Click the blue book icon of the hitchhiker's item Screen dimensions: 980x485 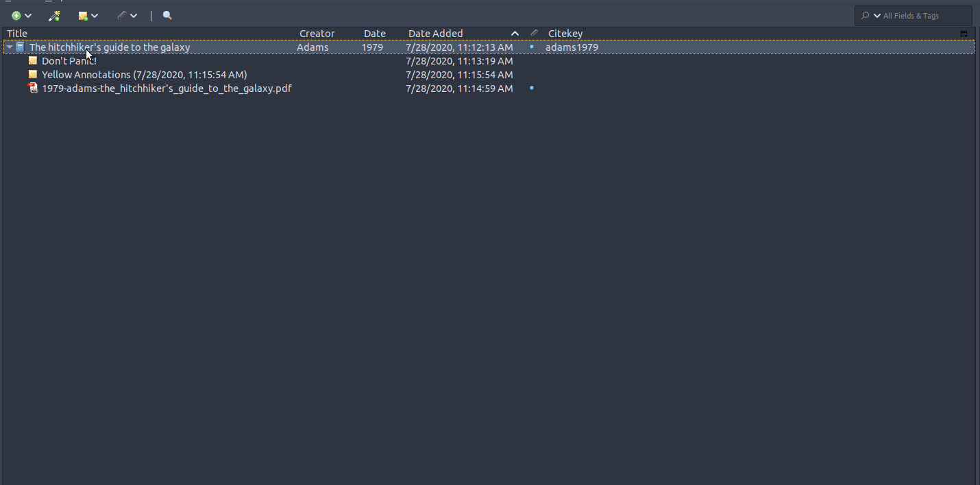point(21,47)
